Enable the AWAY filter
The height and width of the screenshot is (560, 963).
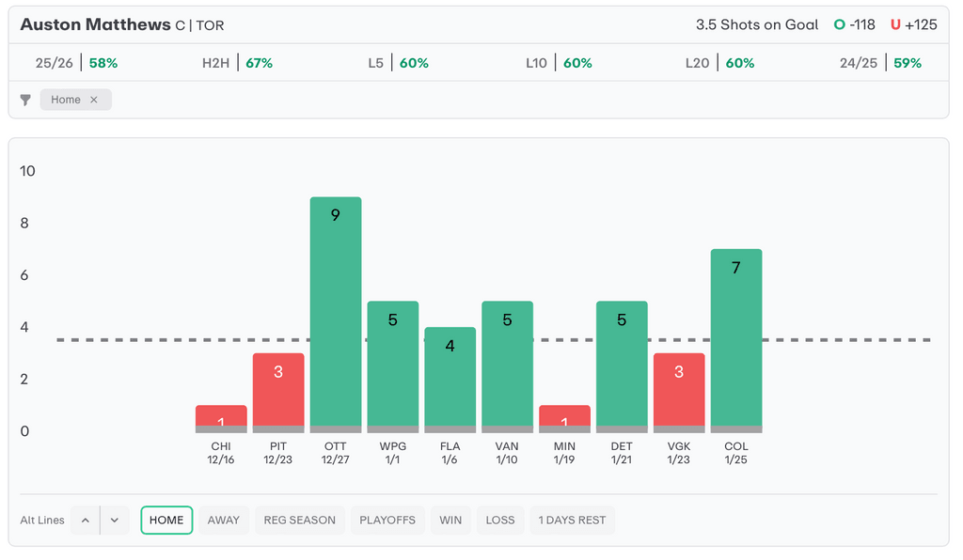[223, 520]
